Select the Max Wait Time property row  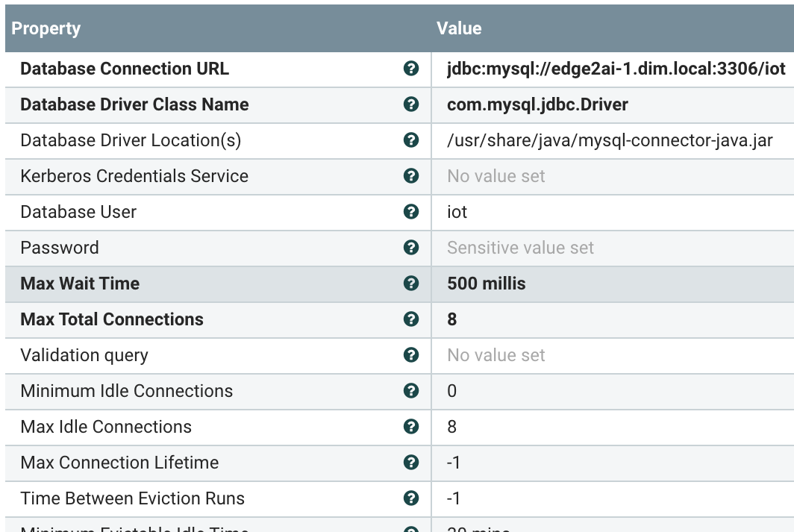pyautogui.click(x=80, y=284)
